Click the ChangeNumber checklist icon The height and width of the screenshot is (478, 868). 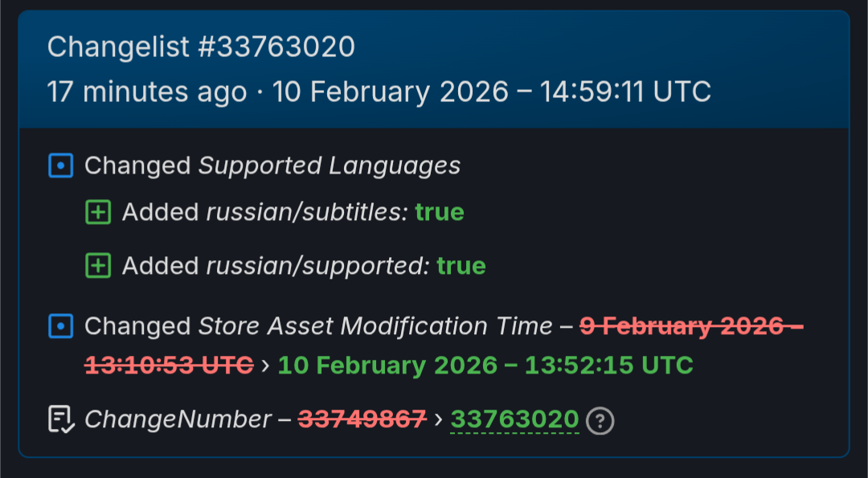click(x=61, y=419)
